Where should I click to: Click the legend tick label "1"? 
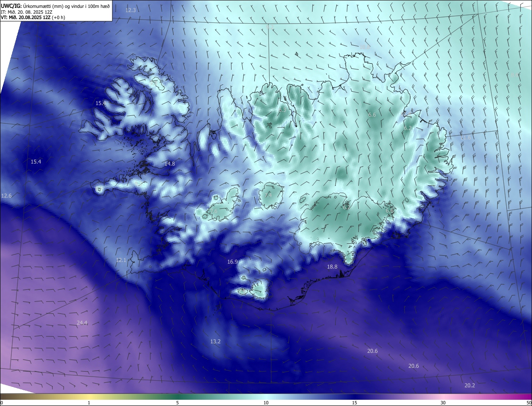89,403
